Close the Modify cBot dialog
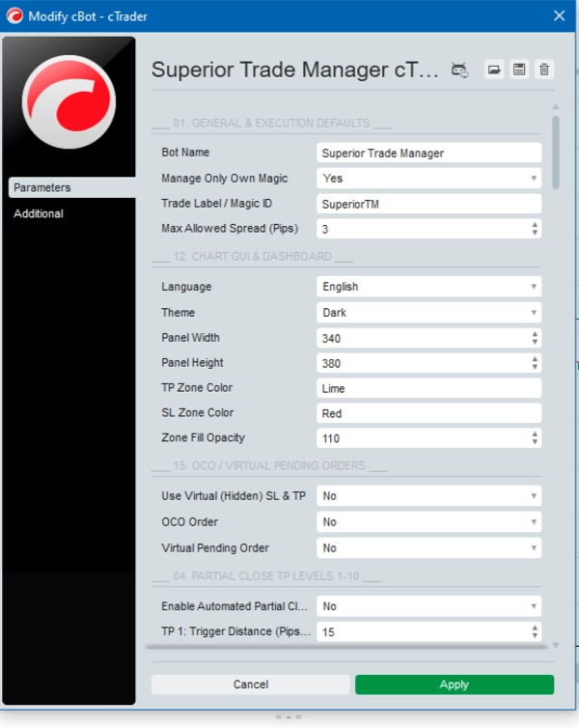The height and width of the screenshot is (728, 579). (559, 15)
